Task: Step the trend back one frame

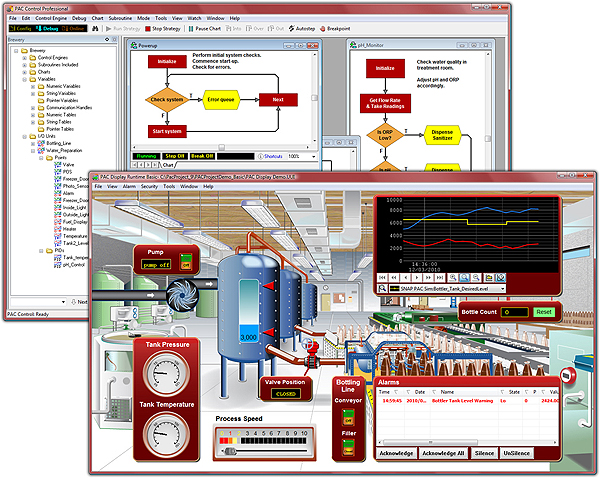Action: pyautogui.click(x=405, y=277)
